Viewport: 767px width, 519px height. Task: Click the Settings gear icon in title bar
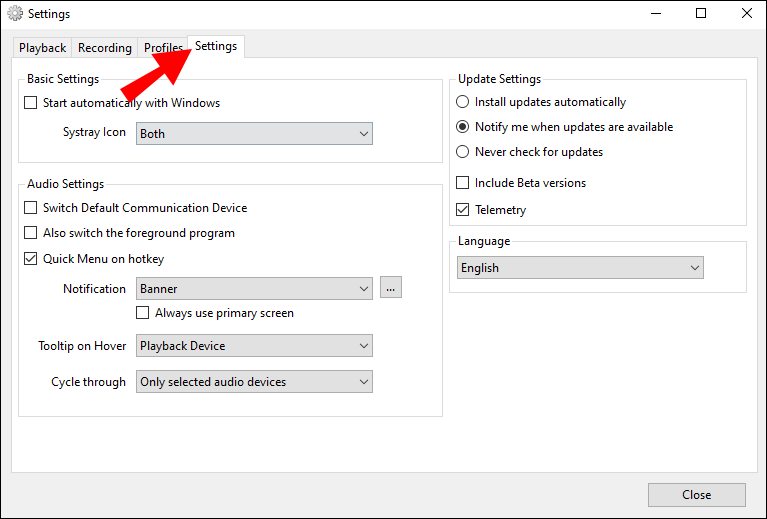pos(14,14)
